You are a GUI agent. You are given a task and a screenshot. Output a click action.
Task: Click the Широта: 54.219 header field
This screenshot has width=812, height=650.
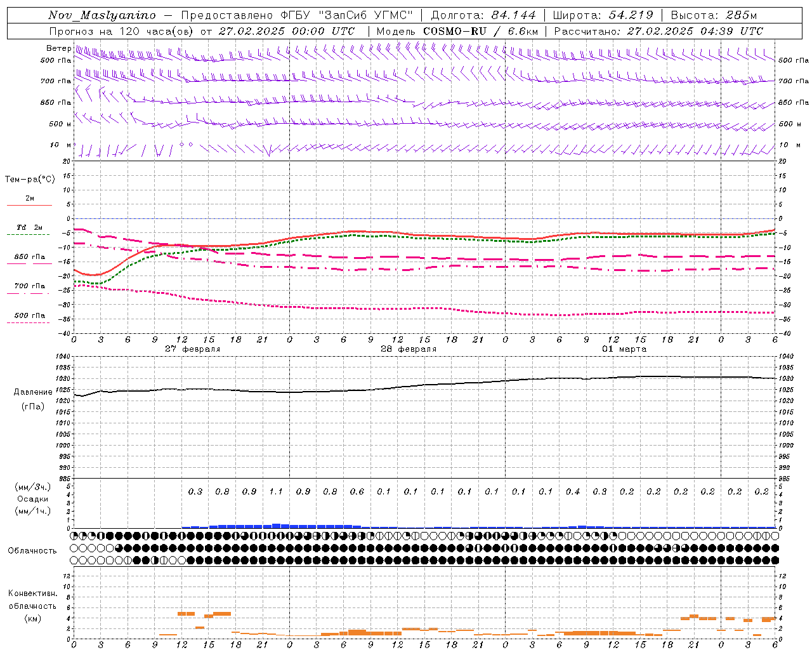[603, 15]
